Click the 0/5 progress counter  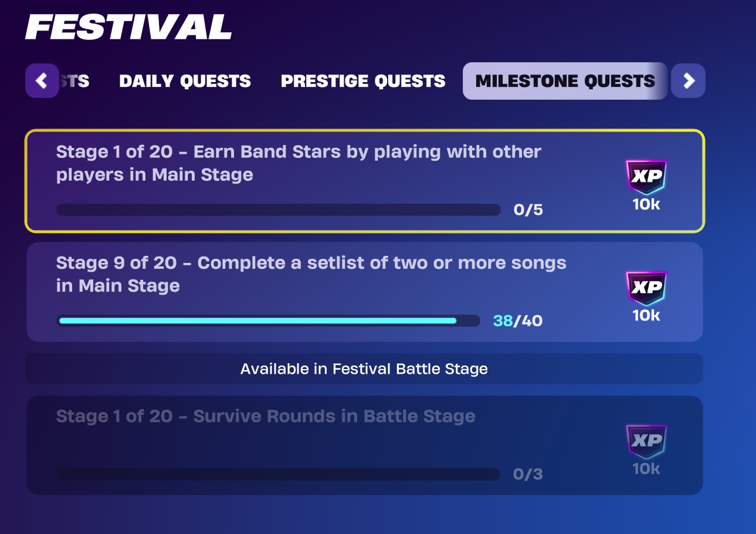tap(528, 209)
